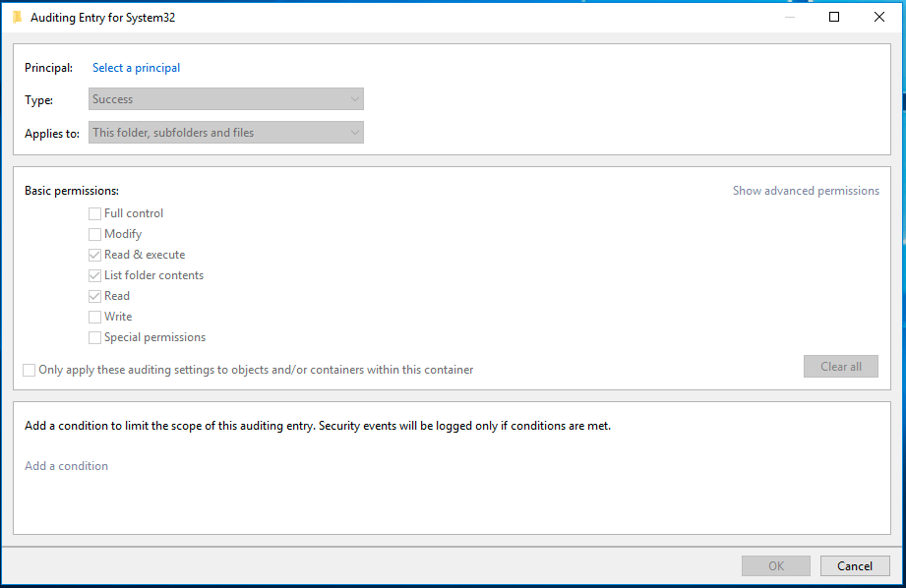This screenshot has width=906, height=588.
Task: Open the Type dropdown showing Success
Action: click(x=226, y=98)
